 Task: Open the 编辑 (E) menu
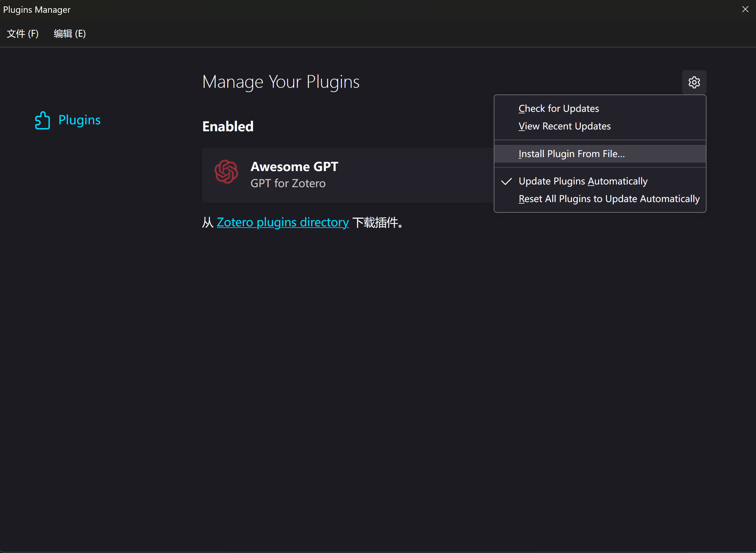(70, 33)
